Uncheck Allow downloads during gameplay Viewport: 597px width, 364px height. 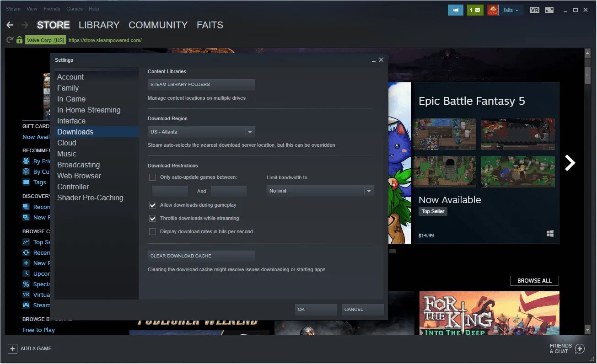[153, 205]
